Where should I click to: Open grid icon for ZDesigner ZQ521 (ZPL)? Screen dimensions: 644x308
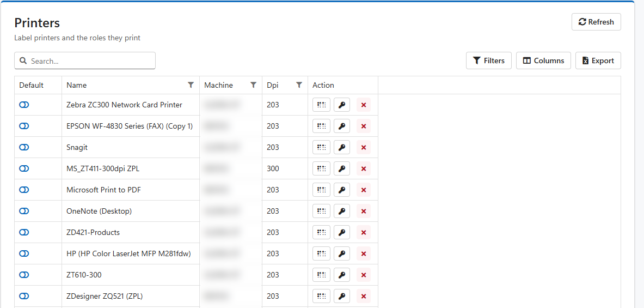[321, 296]
